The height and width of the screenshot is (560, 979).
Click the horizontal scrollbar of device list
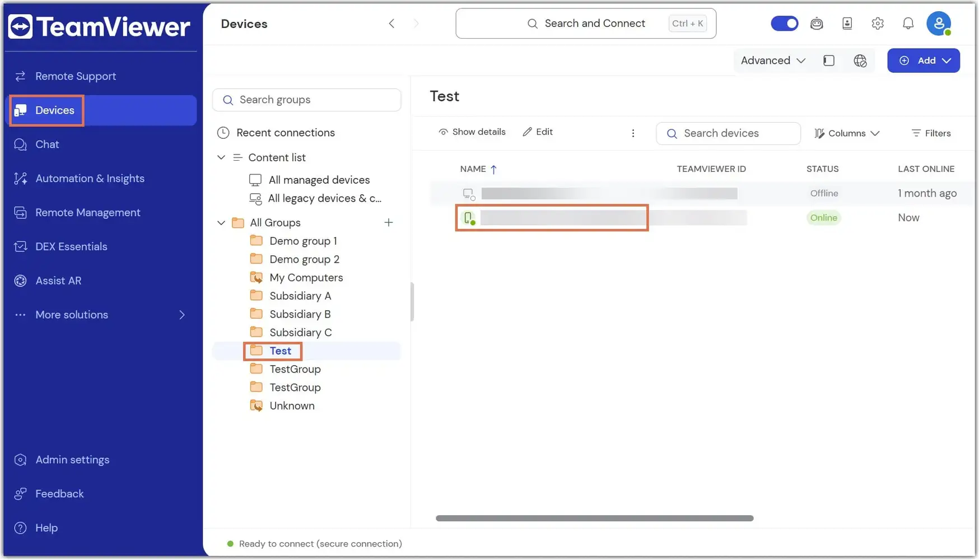click(594, 519)
